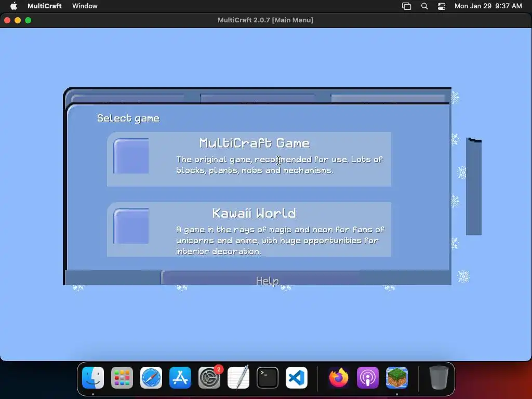Viewport: 532px width, 399px height.
Task: Open TextEdit from the Dock
Action: tap(238, 378)
